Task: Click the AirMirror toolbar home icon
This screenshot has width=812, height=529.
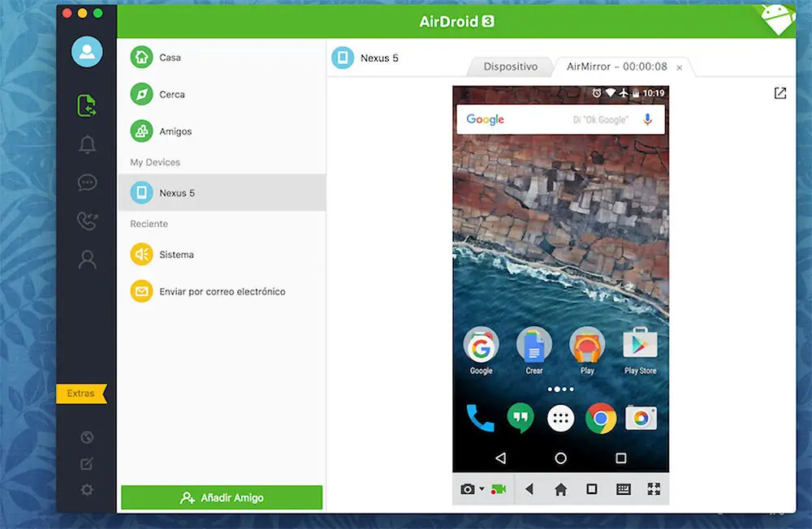Action: (560, 489)
